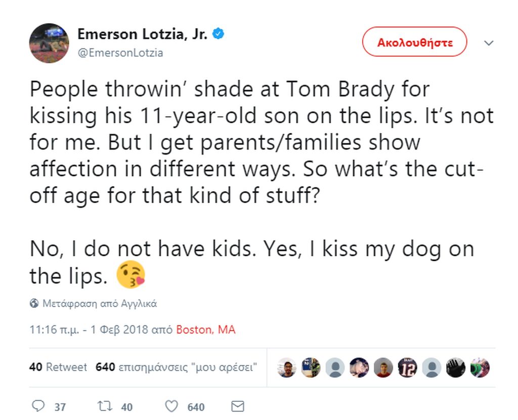Open the liker avatar with jersey 12
The height and width of the screenshot is (420, 518).
pyautogui.click(x=407, y=367)
